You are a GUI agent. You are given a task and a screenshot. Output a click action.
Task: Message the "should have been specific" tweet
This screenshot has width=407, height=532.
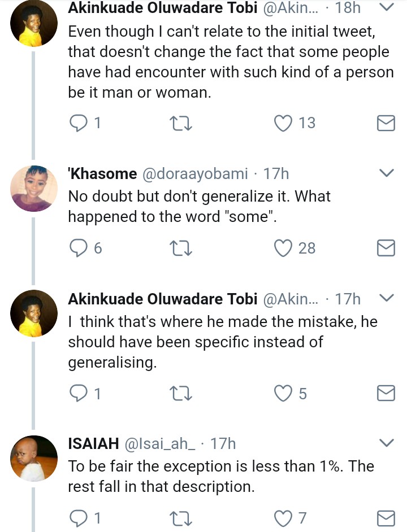(386, 393)
